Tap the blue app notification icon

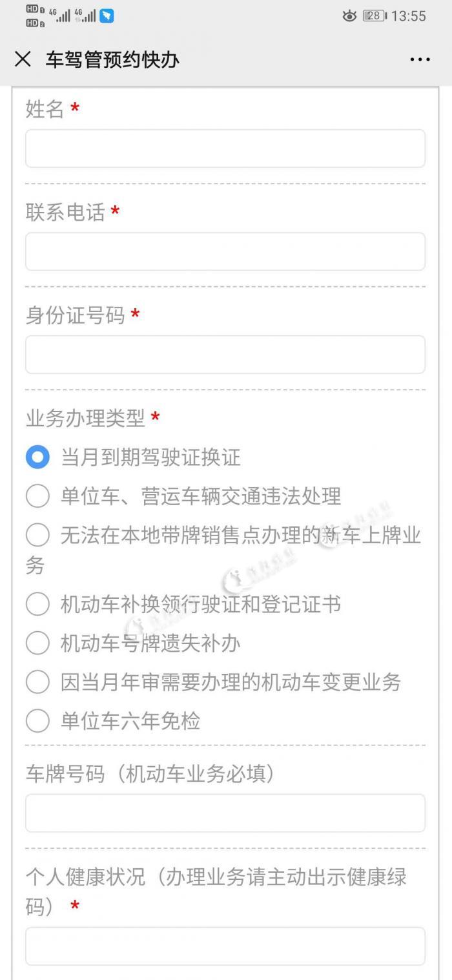[x=107, y=16]
